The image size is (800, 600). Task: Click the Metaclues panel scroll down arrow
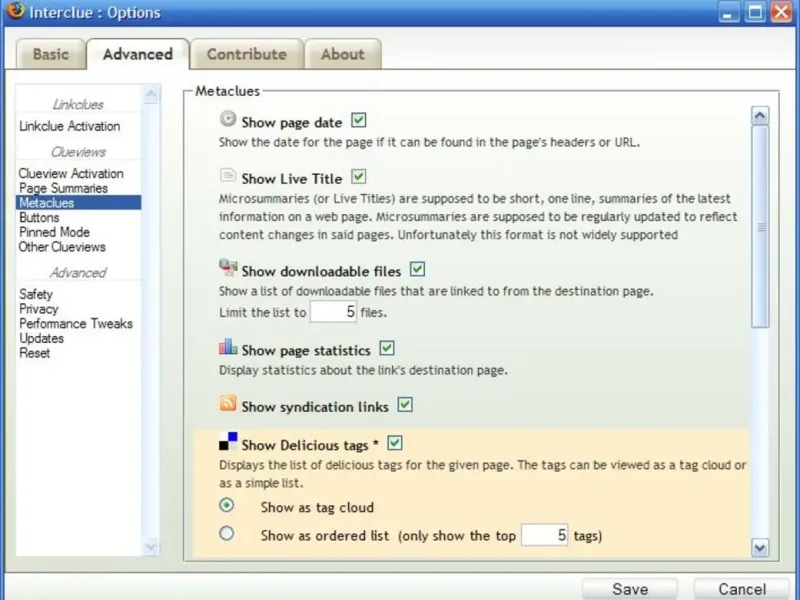click(x=760, y=548)
